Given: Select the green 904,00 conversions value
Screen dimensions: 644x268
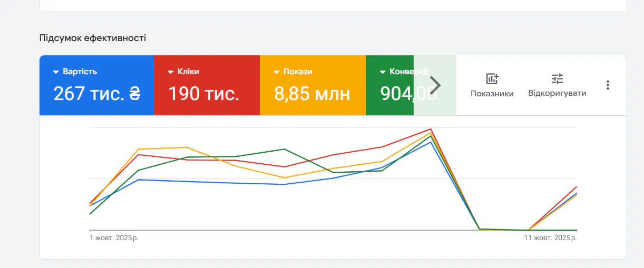Looking at the screenshot, I should click(x=401, y=94).
